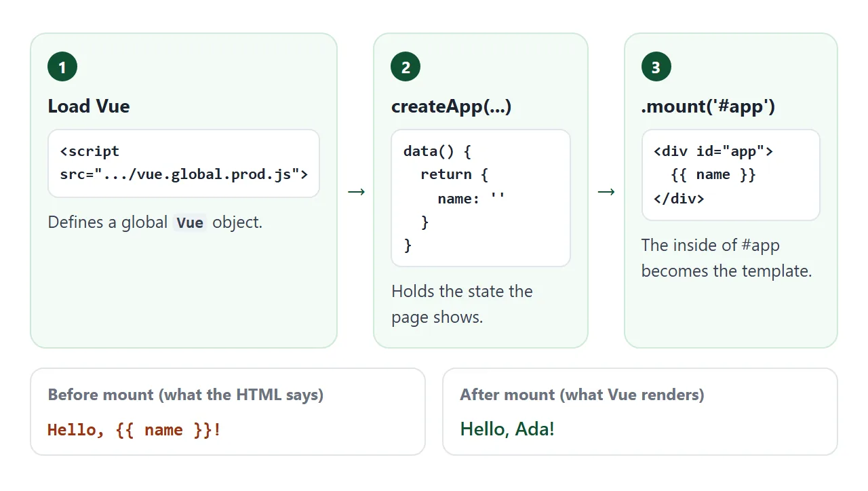Click the "data() {" code line

[437, 151]
